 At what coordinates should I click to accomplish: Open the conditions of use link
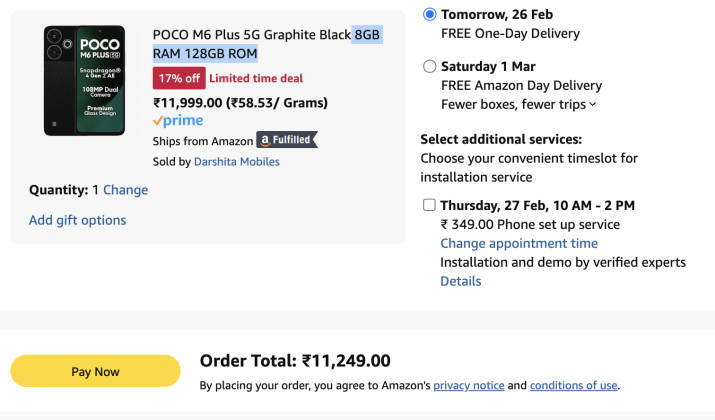point(573,385)
